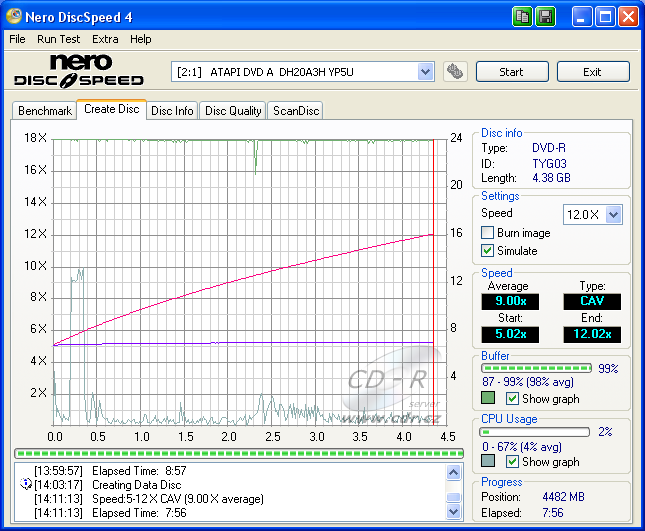Viewport: 645px width, 531px height.
Task: Click the Start speed 5.02x display
Action: pyautogui.click(x=510, y=334)
